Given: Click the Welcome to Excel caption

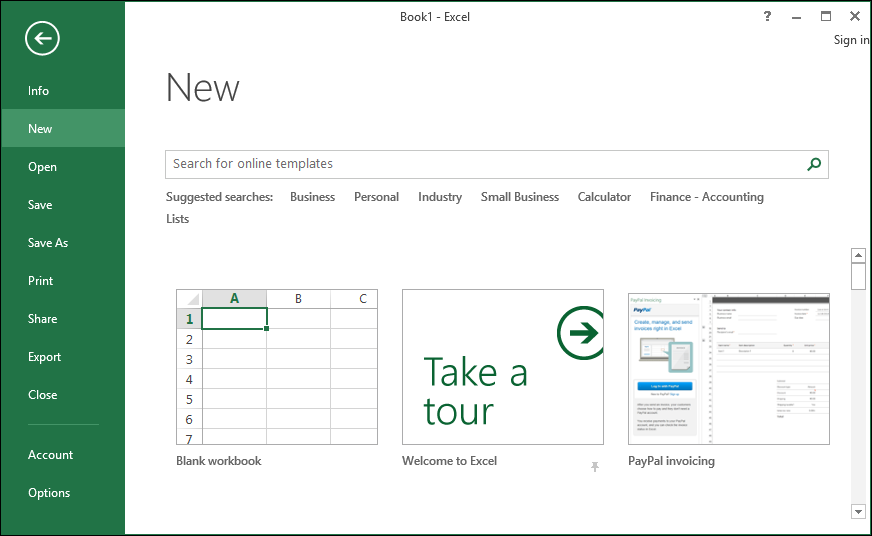Looking at the screenshot, I should 449,461.
